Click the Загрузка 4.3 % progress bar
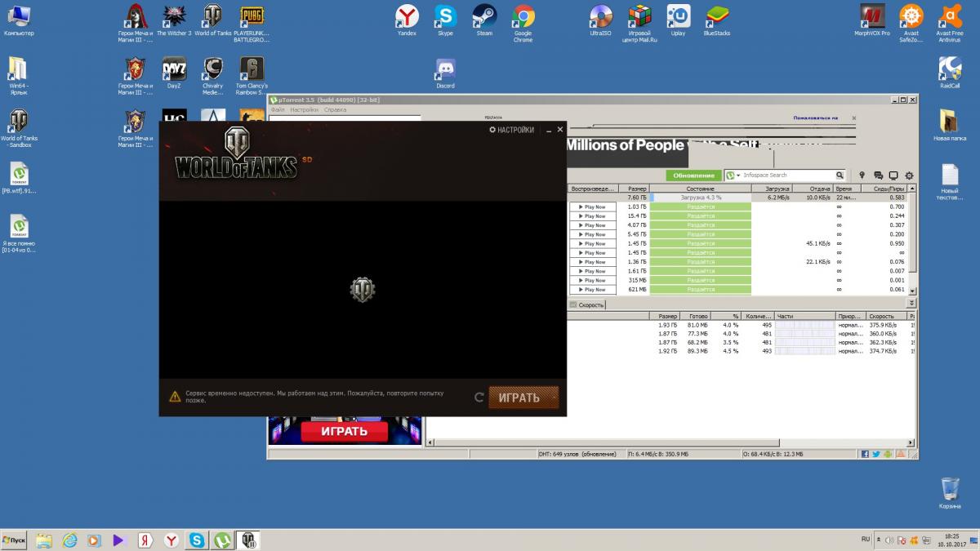The height and width of the screenshot is (551, 980). (x=700, y=198)
